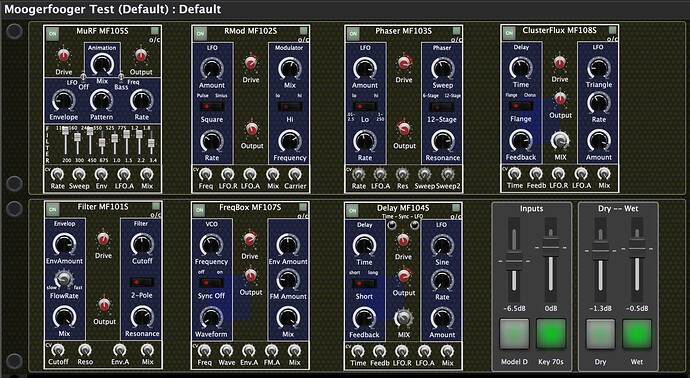Click the green Wet button

coord(636,334)
